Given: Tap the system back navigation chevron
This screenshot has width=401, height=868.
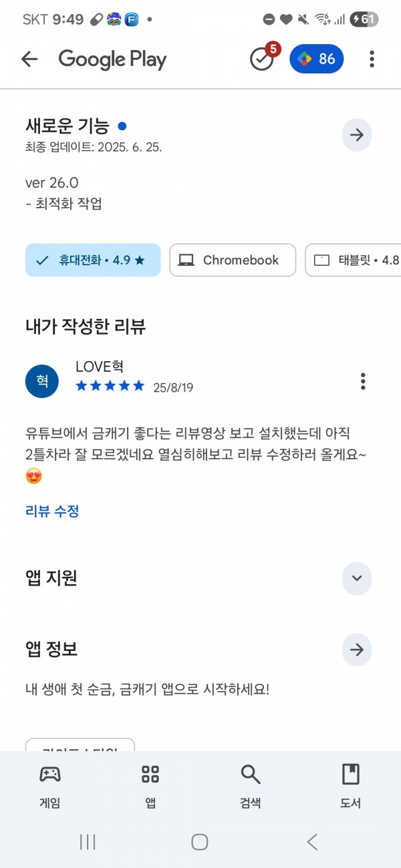Looking at the screenshot, I should (312, 842).
